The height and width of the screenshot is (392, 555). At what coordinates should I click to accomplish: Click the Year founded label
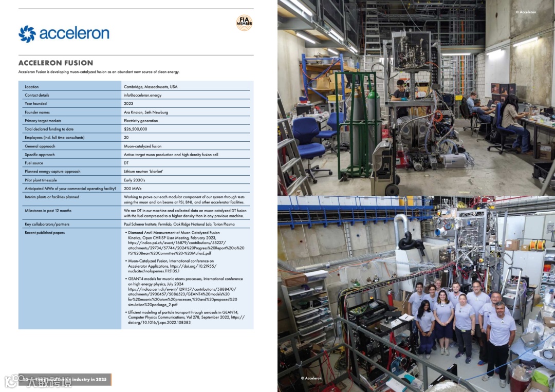coord(35,104)
